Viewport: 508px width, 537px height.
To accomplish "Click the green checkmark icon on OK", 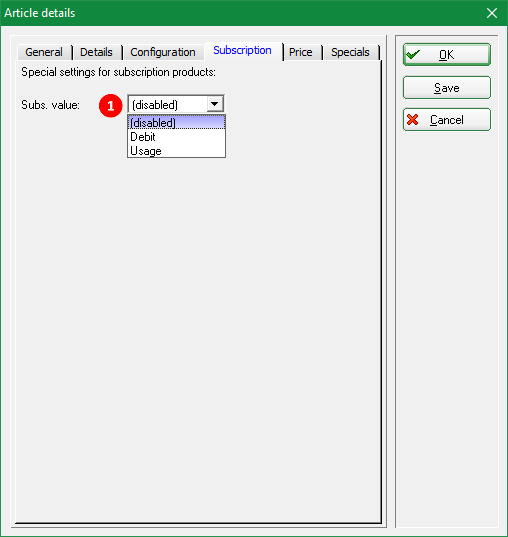I will click(413, 54).
